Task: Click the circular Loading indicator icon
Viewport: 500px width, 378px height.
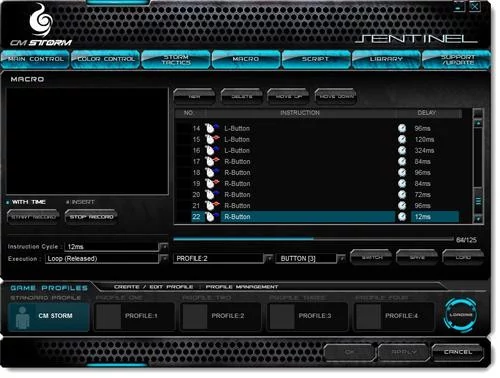Action: (x=461, y=315)
